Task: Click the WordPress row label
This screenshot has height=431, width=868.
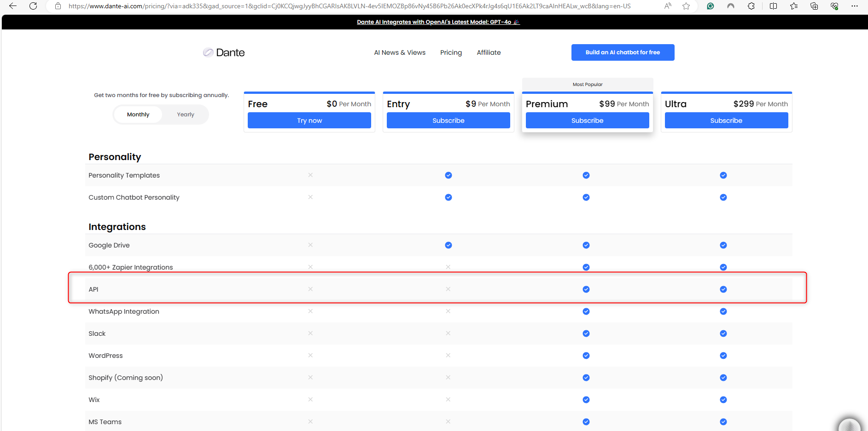Action: coord(105,356)
